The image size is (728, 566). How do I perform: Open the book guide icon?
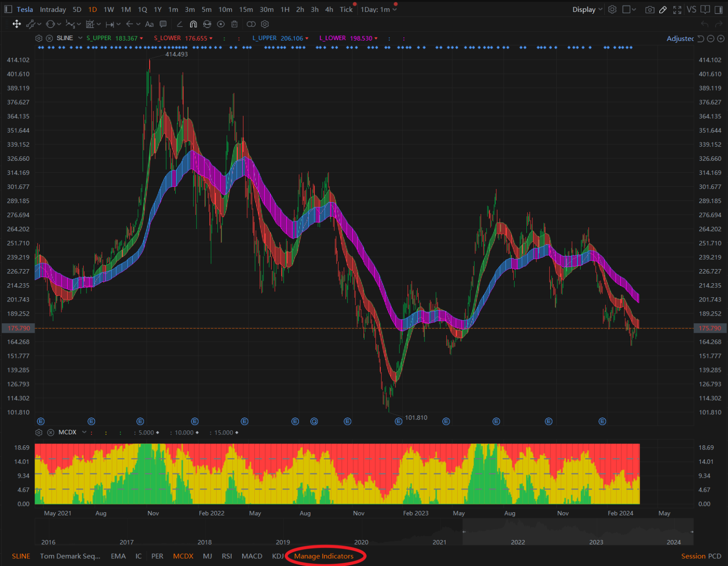point(705,9)
